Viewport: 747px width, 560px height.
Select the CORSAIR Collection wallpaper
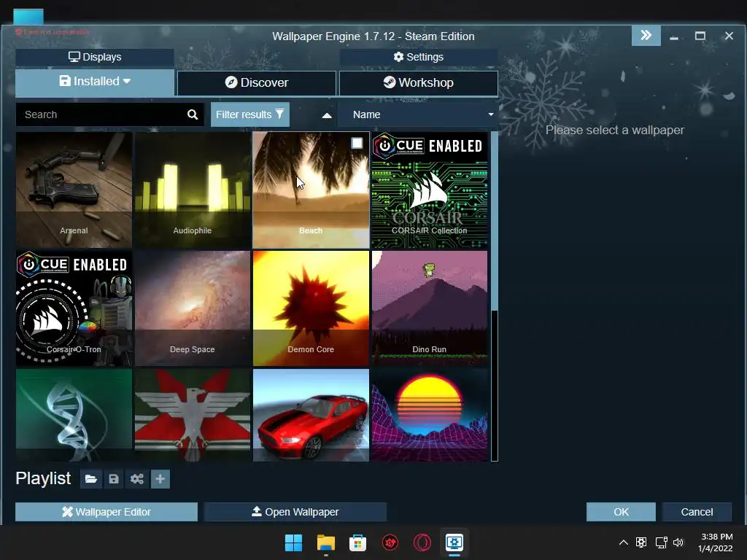[x=429, y=190]
